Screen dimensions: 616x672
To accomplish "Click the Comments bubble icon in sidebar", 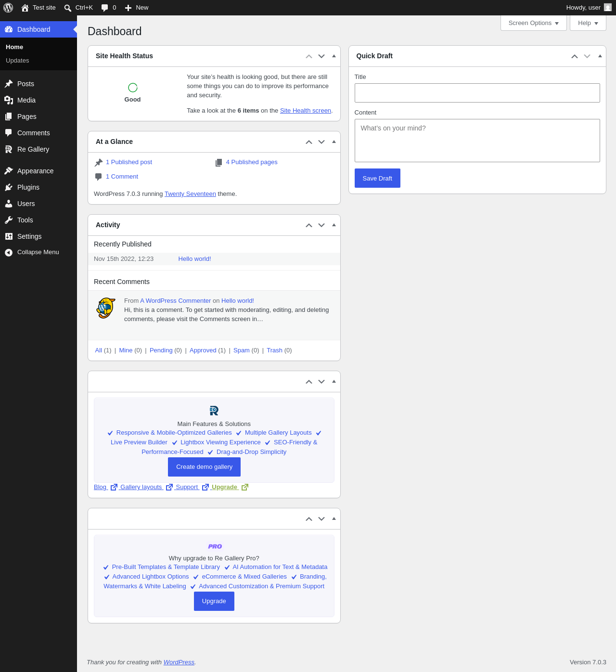I will 9,133.
